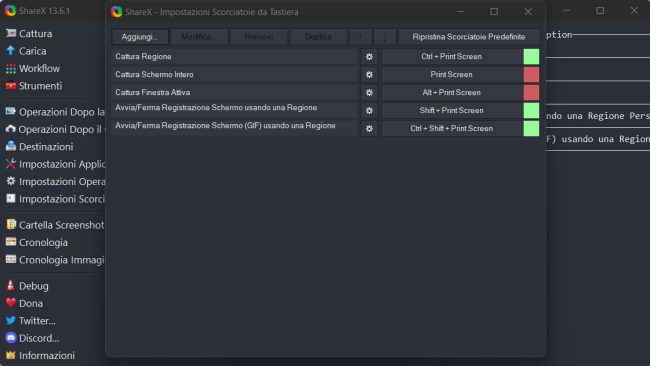Image resolution: width=650 pixels, height=366 pixels.
Task: Click the Informazioni crown icon
Action: tap(11, 355)
